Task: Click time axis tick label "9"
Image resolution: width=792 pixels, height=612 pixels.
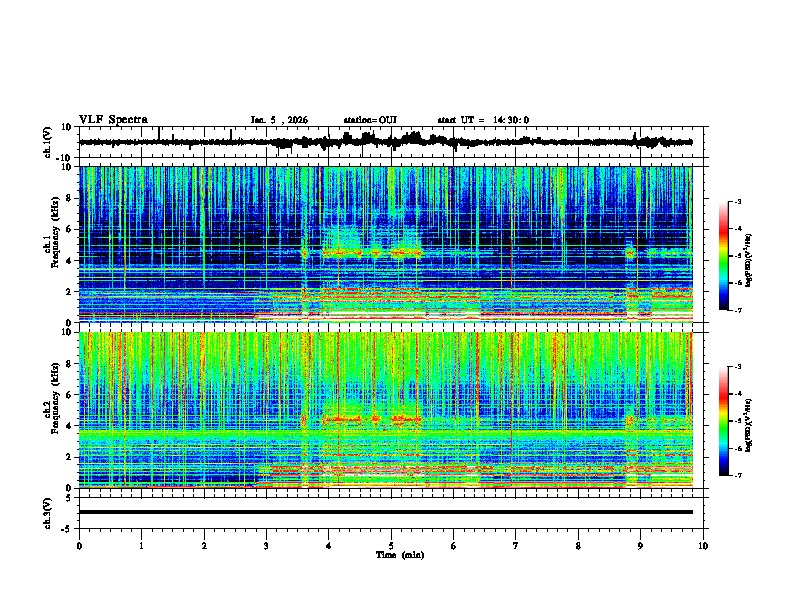Action: click(x=640, y=546)
